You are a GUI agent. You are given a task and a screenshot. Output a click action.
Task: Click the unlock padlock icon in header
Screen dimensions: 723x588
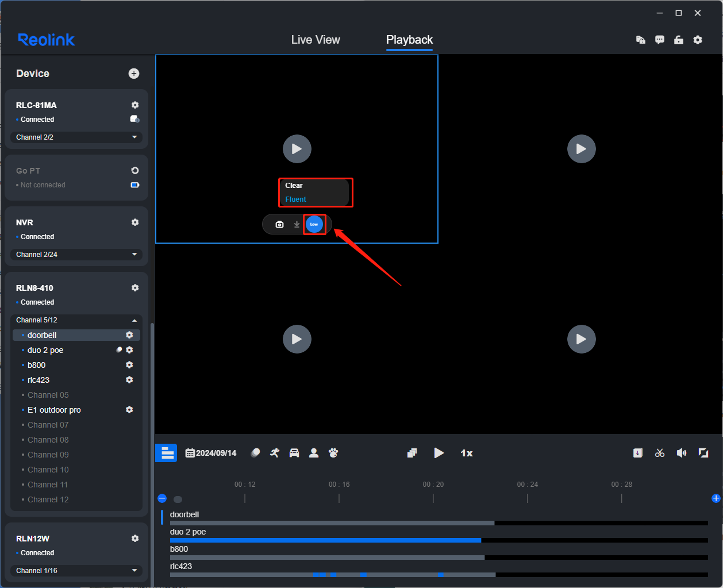click(679, 40)
